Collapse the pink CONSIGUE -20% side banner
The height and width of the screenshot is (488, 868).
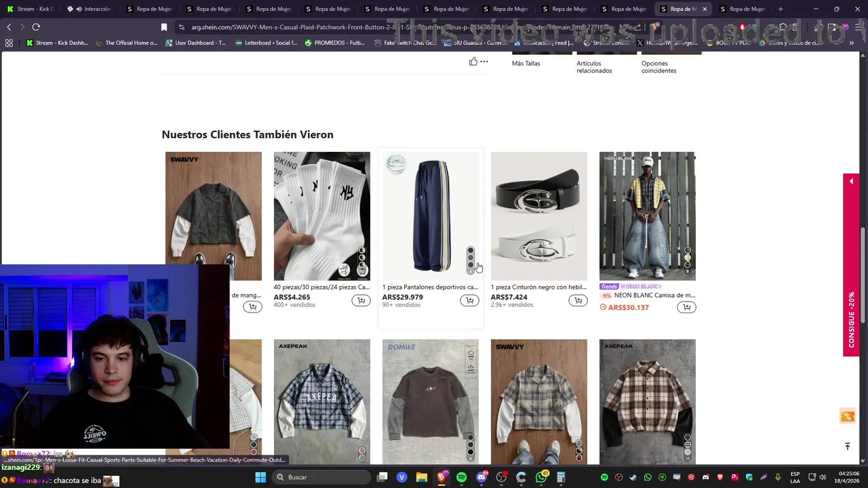click(x=851, y=182)
